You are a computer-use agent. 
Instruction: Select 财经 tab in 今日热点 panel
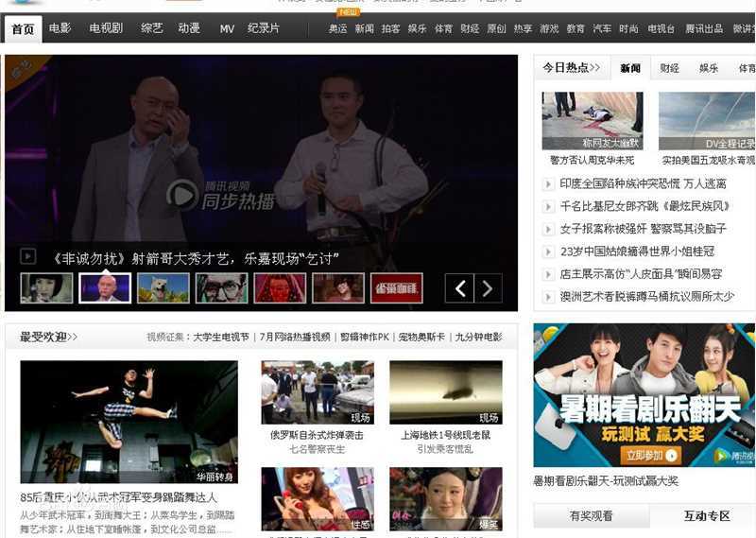[669, 68]
